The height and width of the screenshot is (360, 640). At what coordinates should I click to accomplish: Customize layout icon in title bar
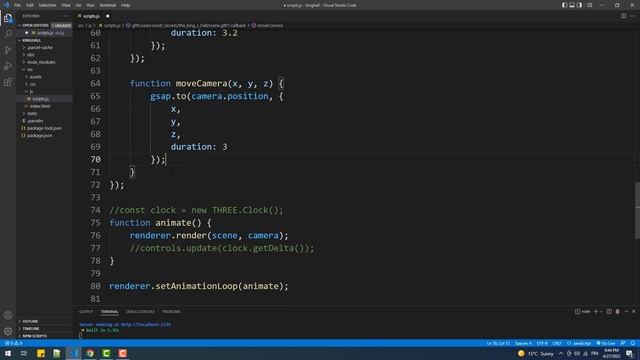point(589,5)
